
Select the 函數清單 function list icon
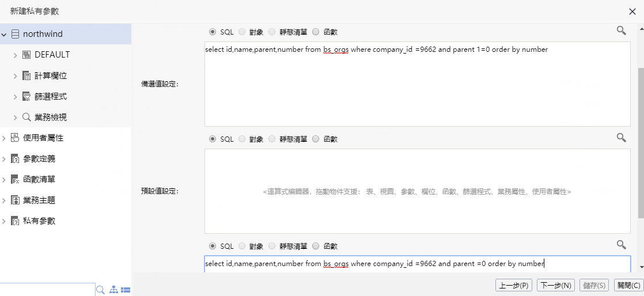(x=16, y=180)
